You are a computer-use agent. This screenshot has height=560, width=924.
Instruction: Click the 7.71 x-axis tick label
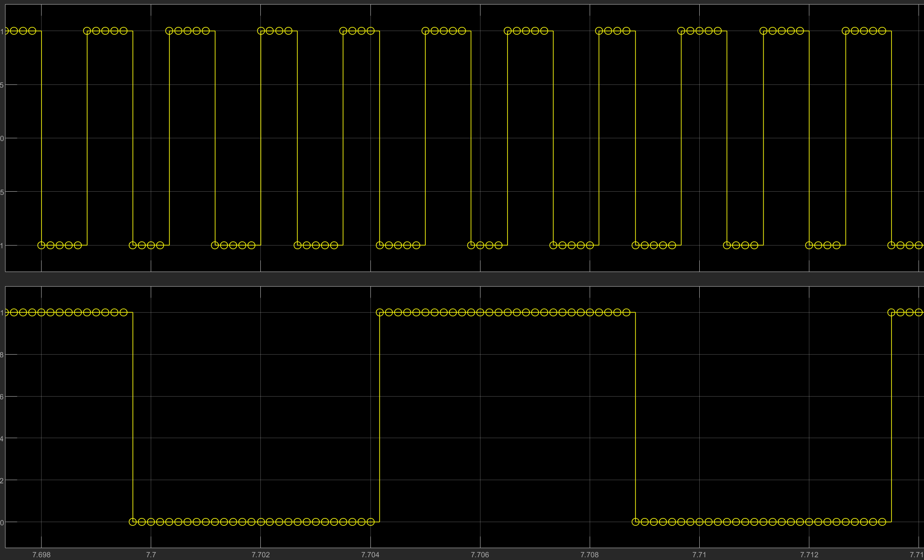point(699,555)
